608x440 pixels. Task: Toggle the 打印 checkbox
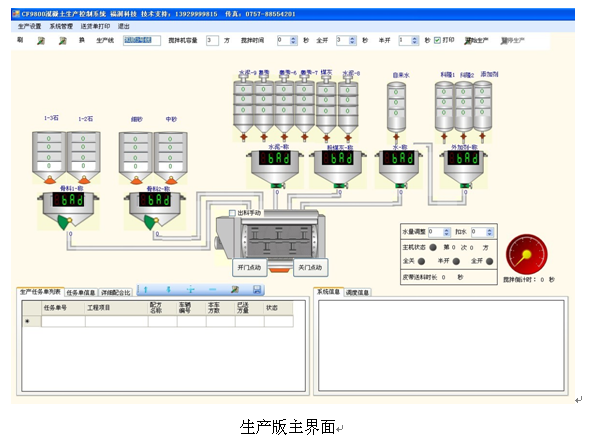[x=437, y=40]
